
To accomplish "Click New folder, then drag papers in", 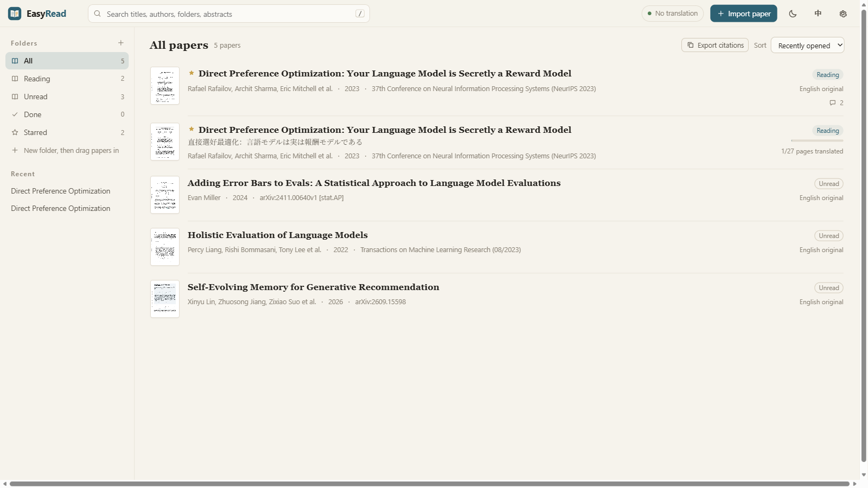I will click(x=67, y=150).
